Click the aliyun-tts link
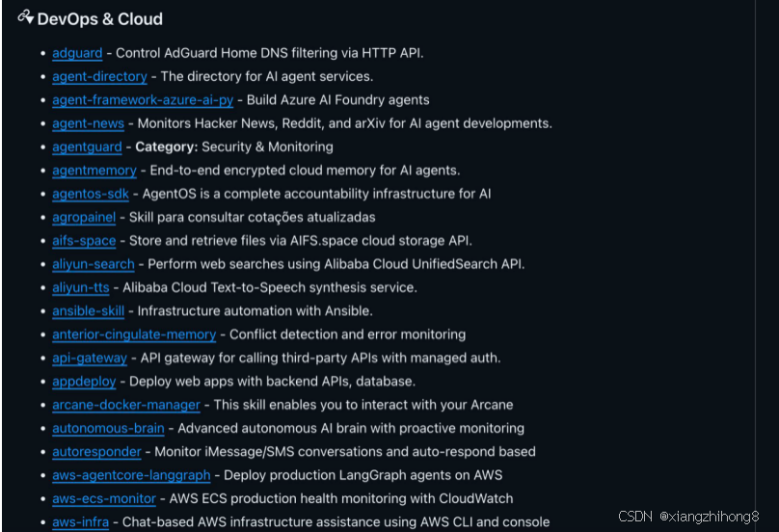 pyautogui.click(x=81, y=287)
